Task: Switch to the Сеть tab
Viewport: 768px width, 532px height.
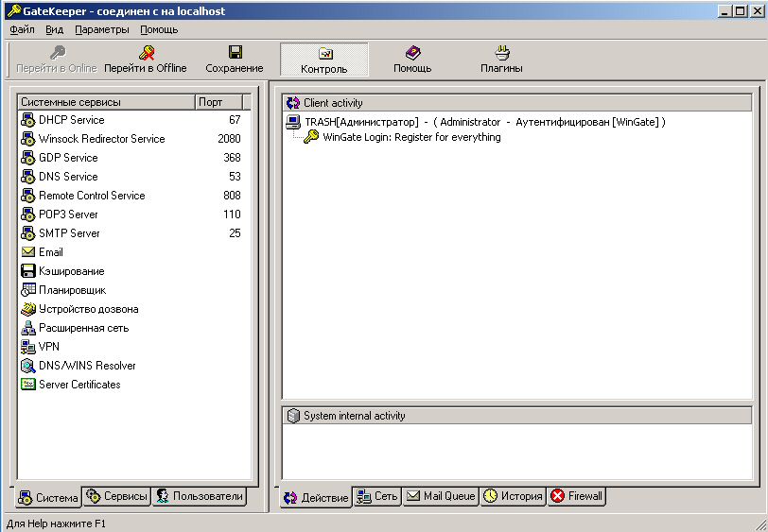Action: pos(377,496)
